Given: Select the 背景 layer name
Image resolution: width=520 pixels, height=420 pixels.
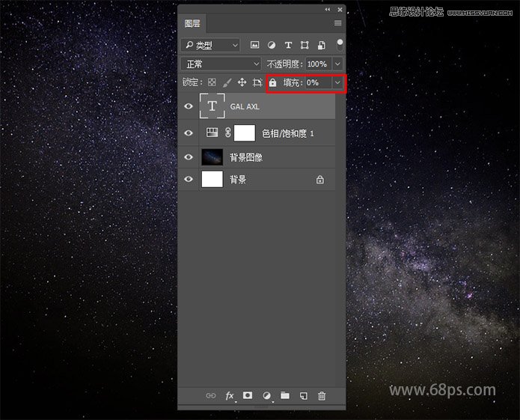Looking at the screenshot, I should coord(238,180).
